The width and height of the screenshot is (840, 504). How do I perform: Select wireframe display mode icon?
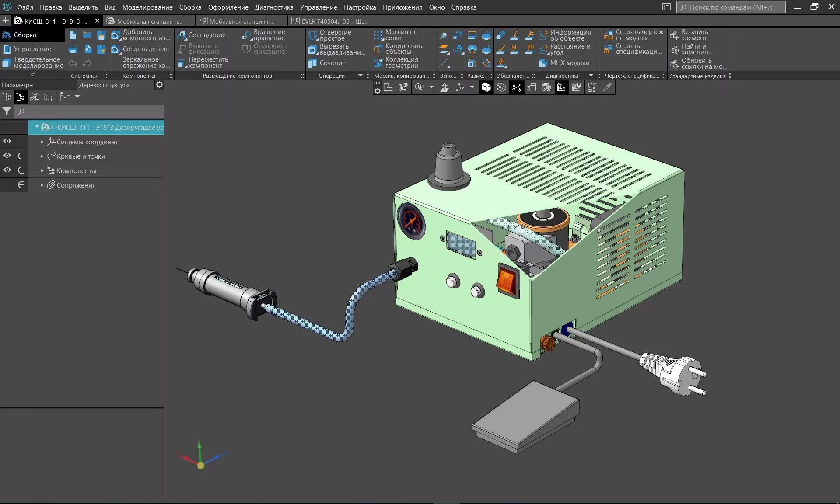click(x=501, y=88)
